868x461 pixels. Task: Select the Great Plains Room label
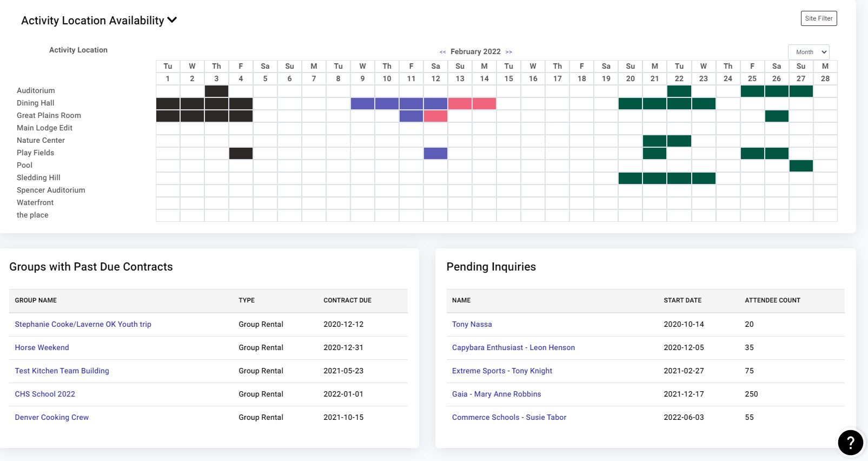(49, 115)
